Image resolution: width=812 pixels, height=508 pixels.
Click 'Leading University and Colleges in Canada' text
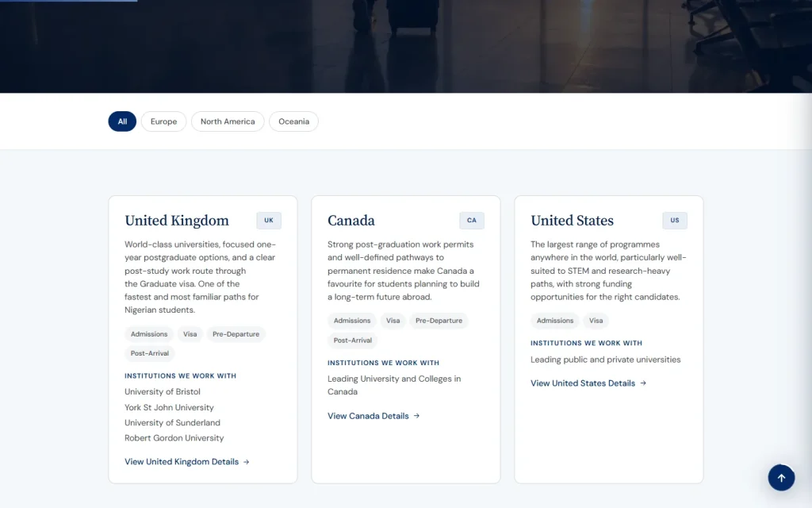[394, 385]
